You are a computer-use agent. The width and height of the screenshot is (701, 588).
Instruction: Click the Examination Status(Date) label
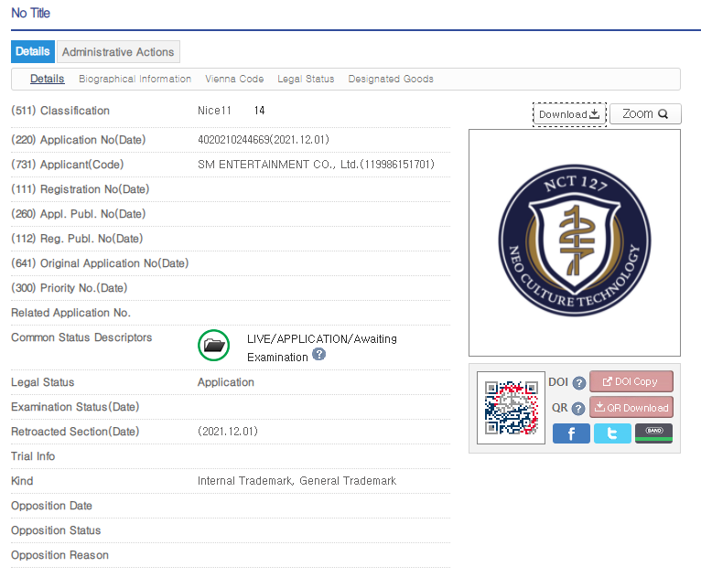[x=75, y=407]
